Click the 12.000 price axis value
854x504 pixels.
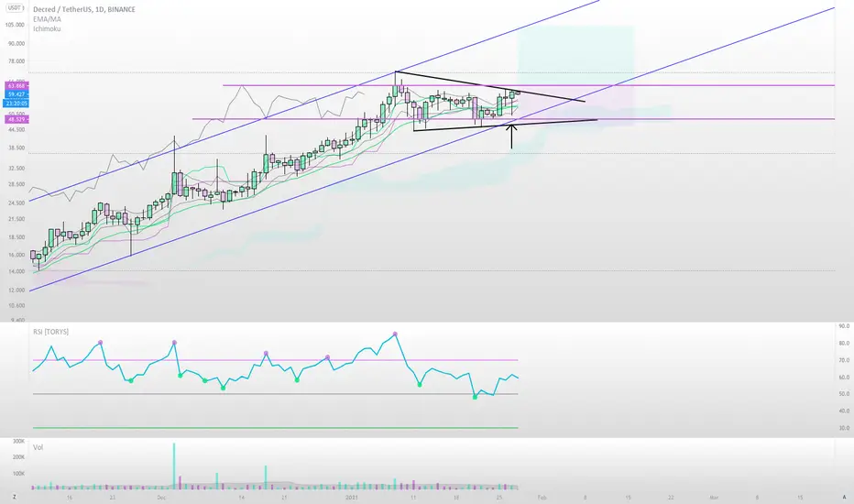(x=16, y=290)
